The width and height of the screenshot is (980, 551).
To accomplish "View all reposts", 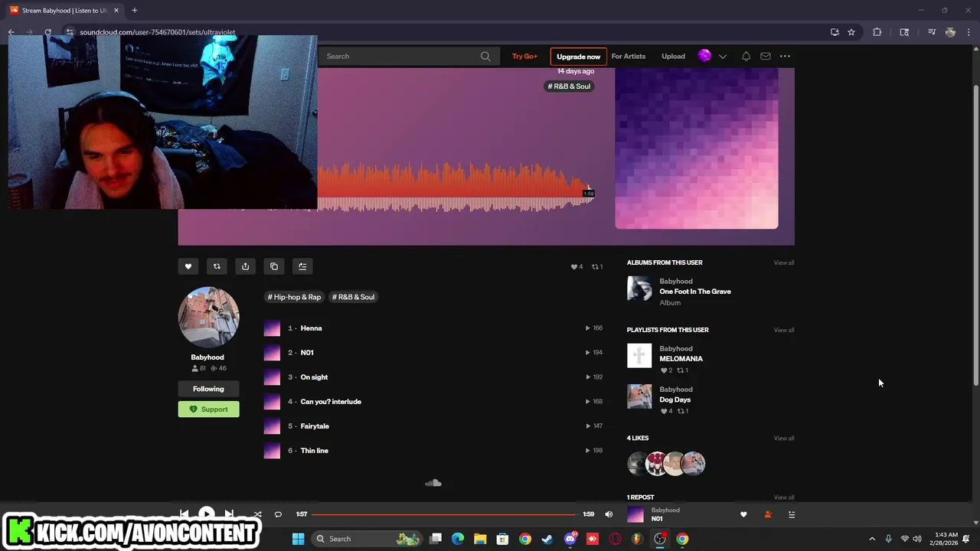I will (x=783, y=497).
